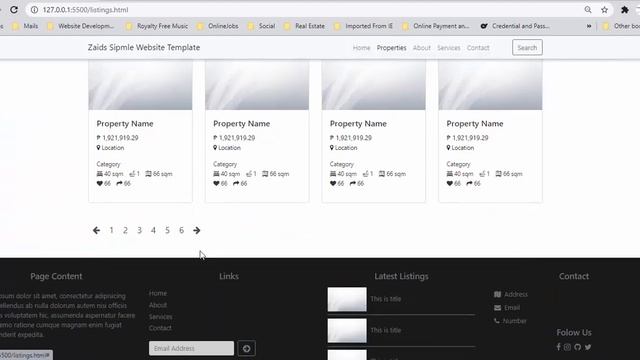The image size is (640, 360).
Task: Click the second property card image
Action: pos(257,85)
